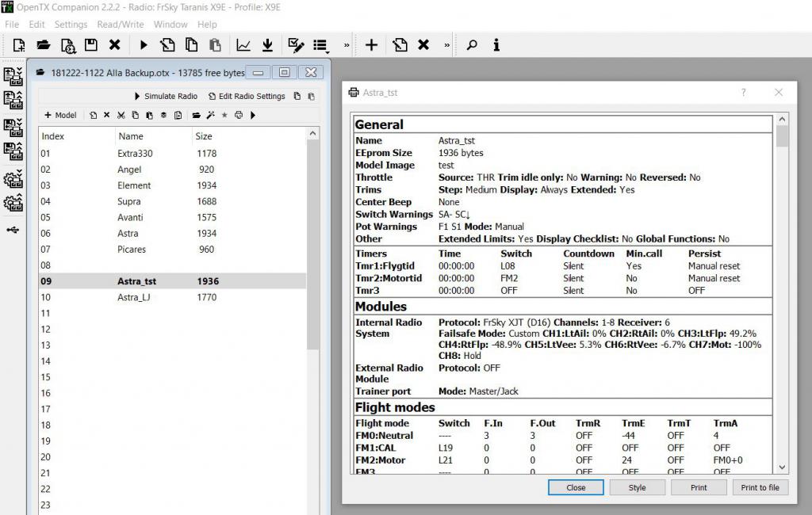Click the Name column header
The height and width of the screenshot is (515, 812).
coord(131,136)
